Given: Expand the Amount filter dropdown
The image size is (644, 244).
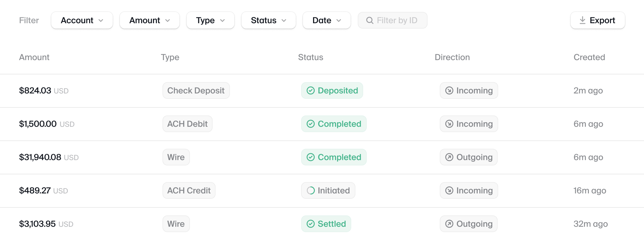Looking at the screenshot, I should (x=150, y=20).
